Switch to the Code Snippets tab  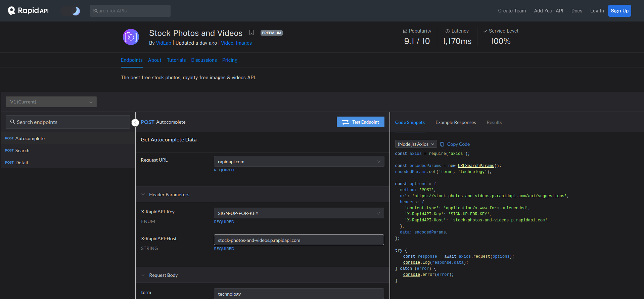click(x=410, y=122)
